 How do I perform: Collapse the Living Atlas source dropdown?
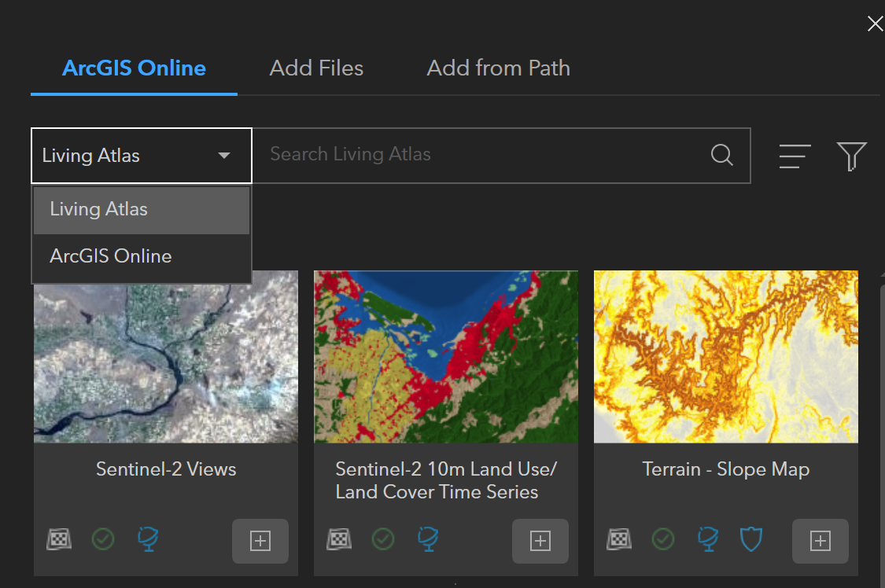coord(141,156)
